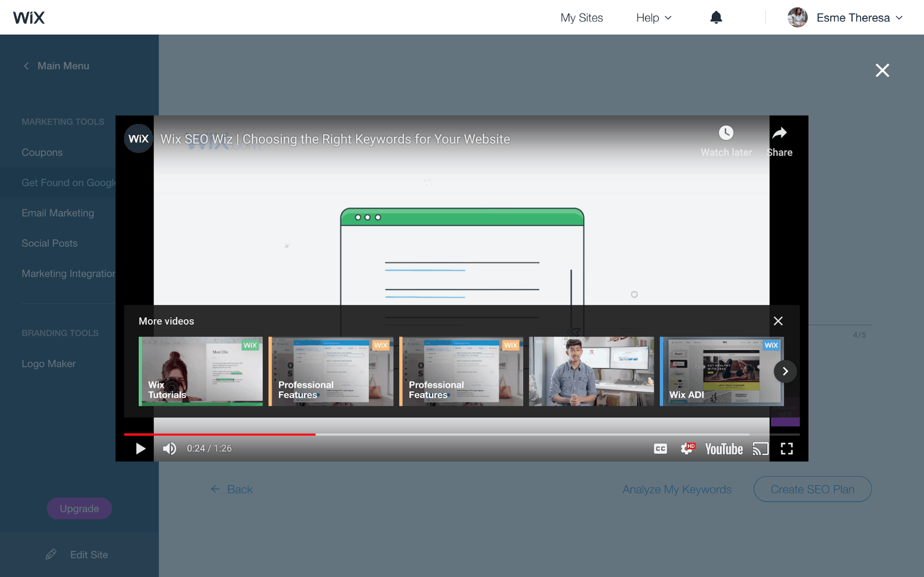Expand the Help dropdown
The height and width of the screenshot is (577, 924).
pyautogui.click(x=654, y=18)
